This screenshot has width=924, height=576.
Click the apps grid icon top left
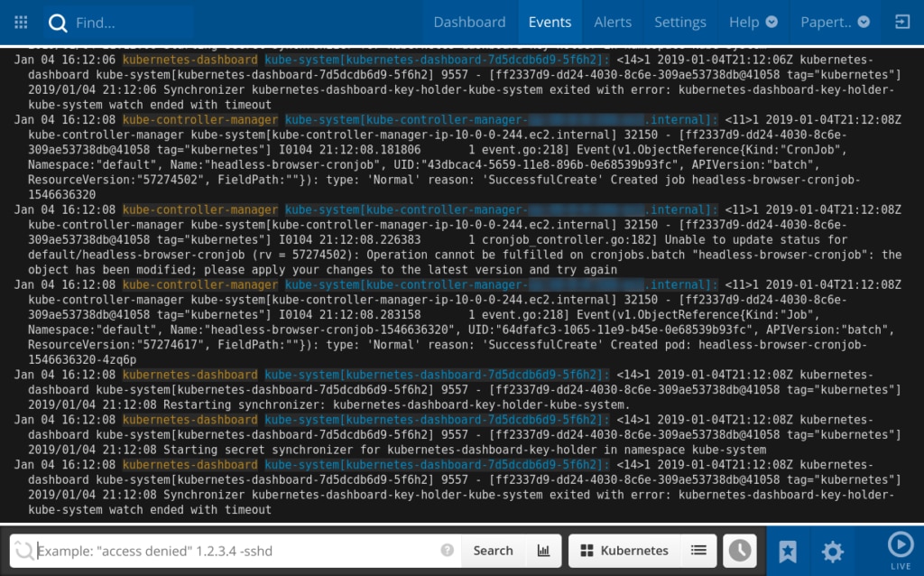(20, 22)
